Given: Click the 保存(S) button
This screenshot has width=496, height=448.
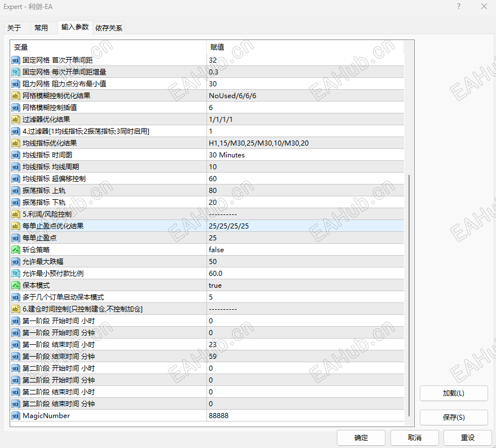Looking at the screenshot, I should tap(454, 418).
